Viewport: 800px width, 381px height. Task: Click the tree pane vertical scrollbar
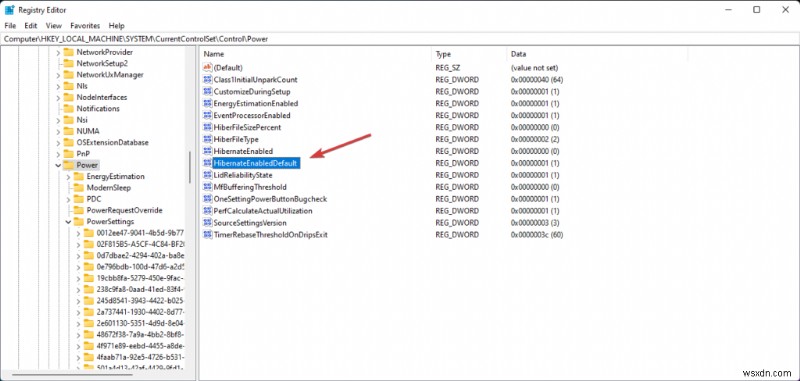(190, 166)
